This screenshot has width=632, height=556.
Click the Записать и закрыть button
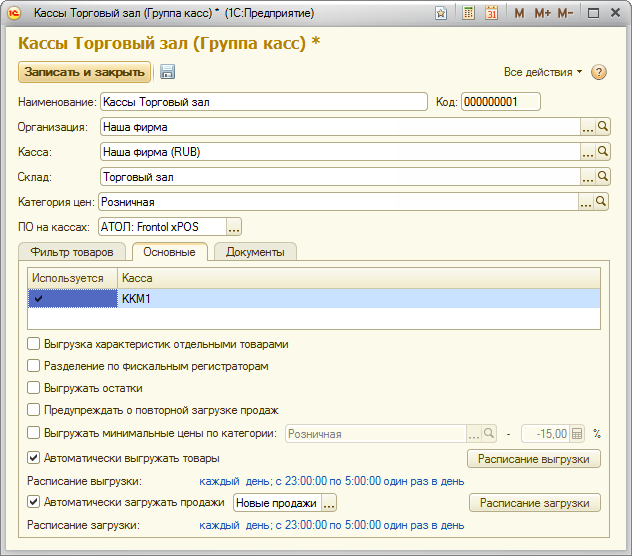pos(84,72)
